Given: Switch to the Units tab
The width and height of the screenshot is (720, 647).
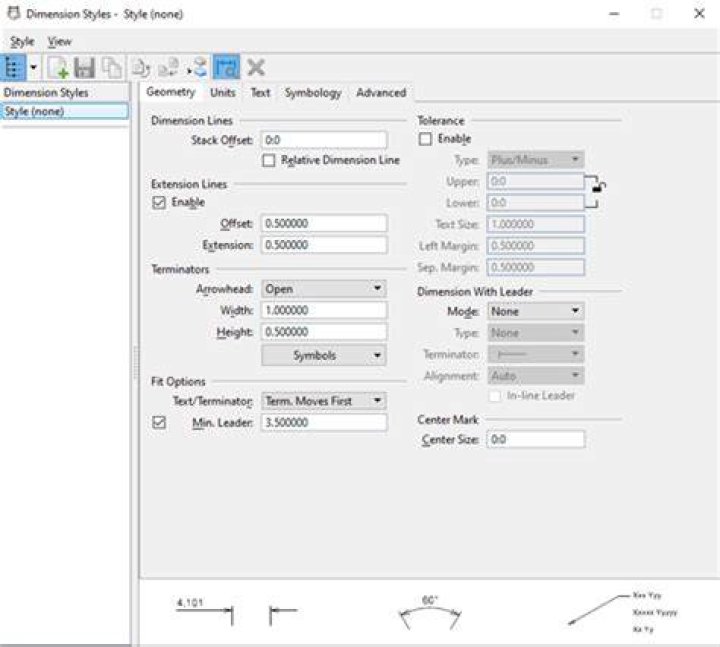Looking at the screenshot, I should coord(223,93).
